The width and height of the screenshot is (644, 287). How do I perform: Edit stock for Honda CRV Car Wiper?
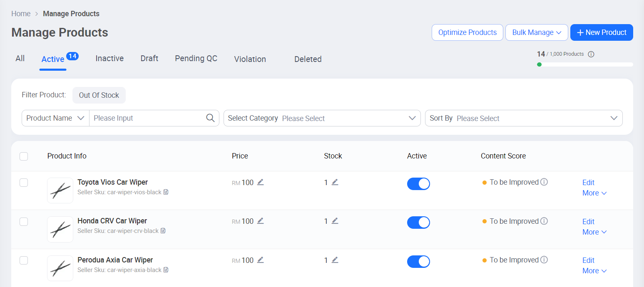[x=335, y=221]
